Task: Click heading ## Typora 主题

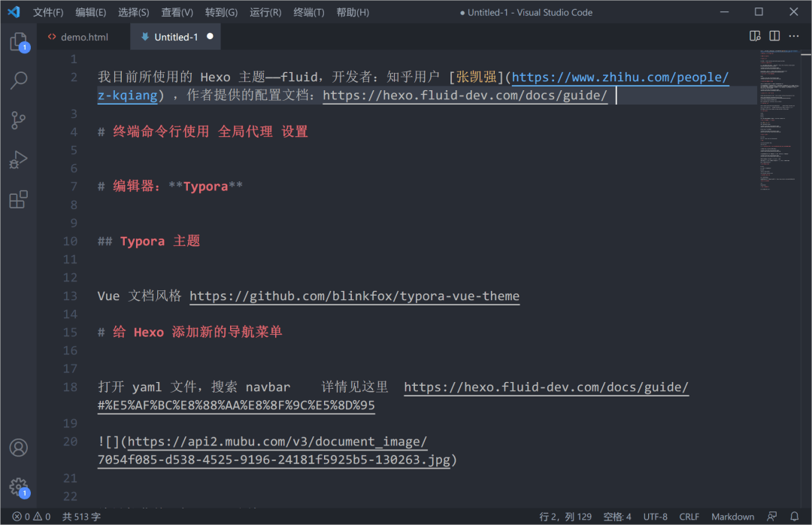Action: (149, 241)
